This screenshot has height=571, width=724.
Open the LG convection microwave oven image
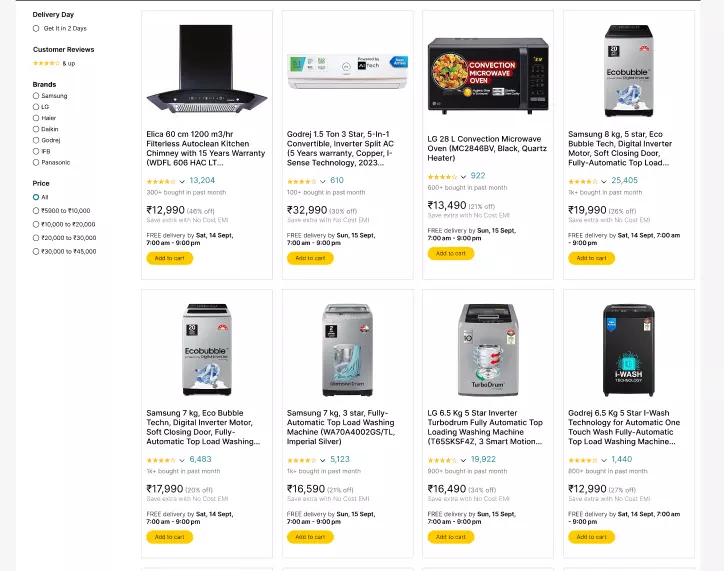pos(488,75)
